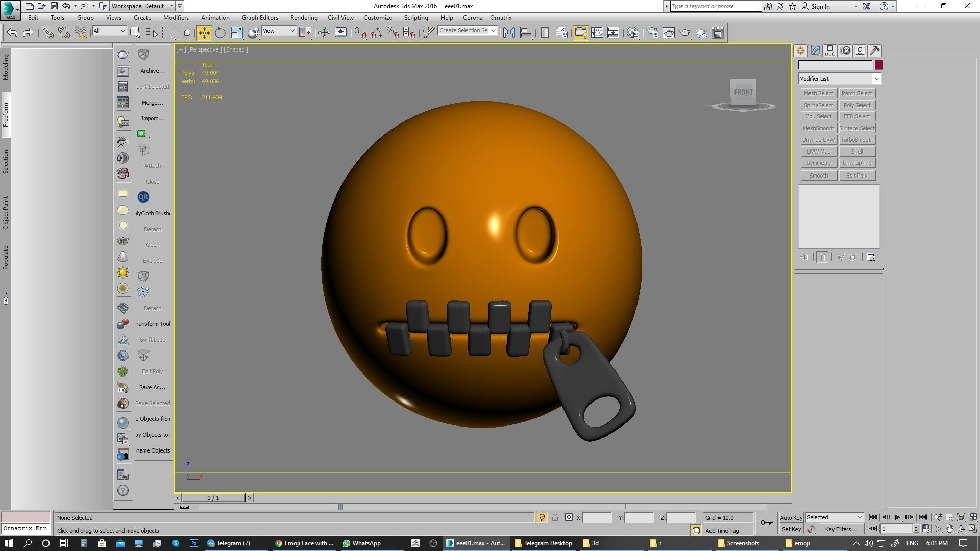Open the Ornatrix menu
Image resolution: width=980 pixels, height=551 pixels.
tap(501, 17)
